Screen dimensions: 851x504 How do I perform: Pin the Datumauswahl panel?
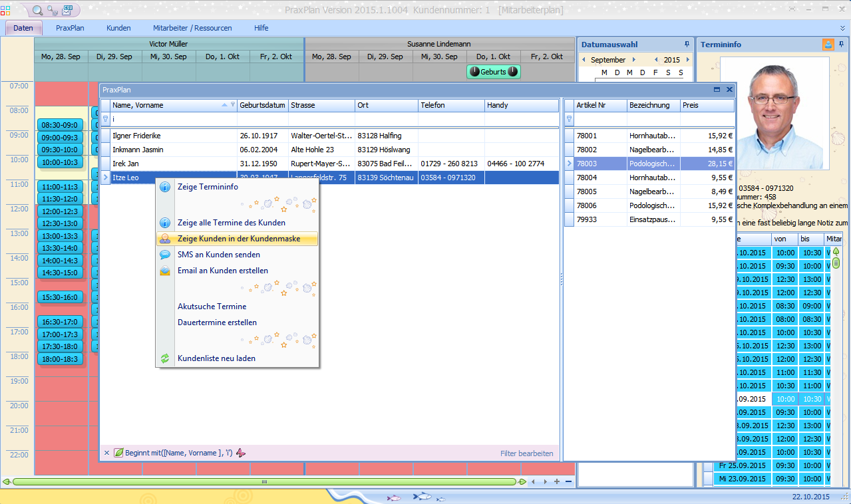[687, 45]
